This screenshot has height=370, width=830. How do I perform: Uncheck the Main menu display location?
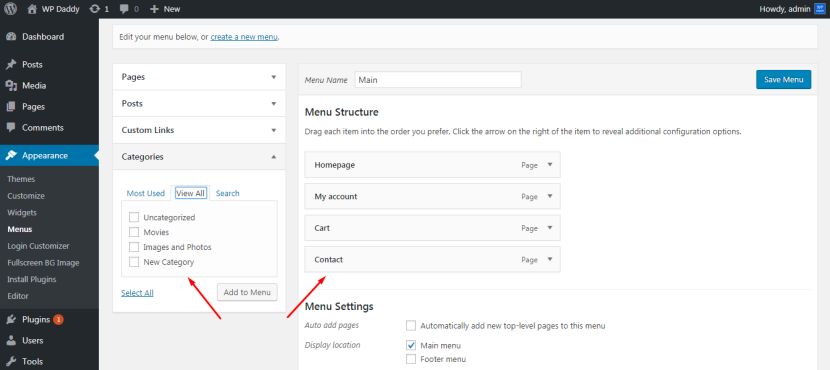pos(411,345)
